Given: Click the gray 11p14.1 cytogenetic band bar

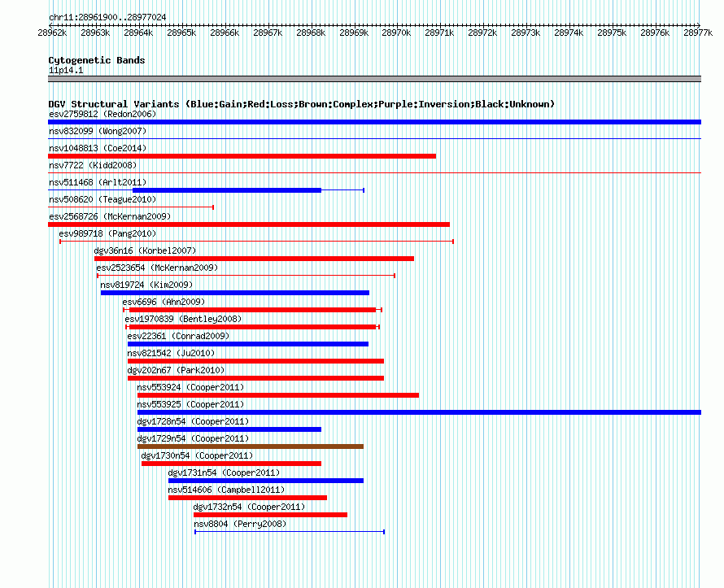Looking at the screenshot, I should [374, 79].
